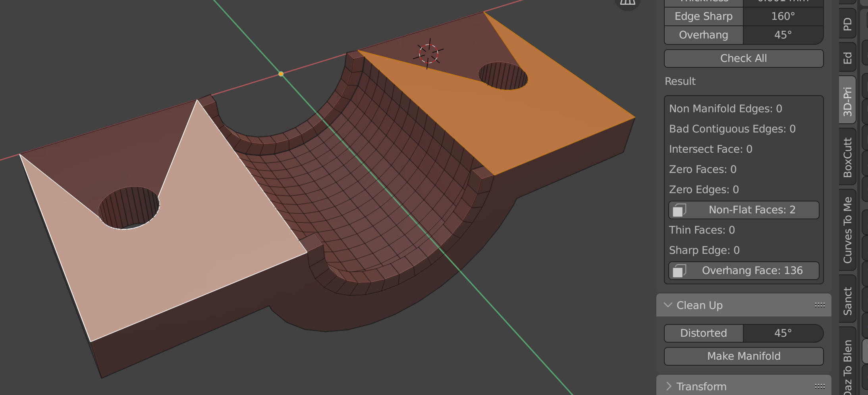Click the Bad Contiguous Edges: 0 text
Image resolution: width=868 pixels, height=395 pixels.
(x=732, y=129)
